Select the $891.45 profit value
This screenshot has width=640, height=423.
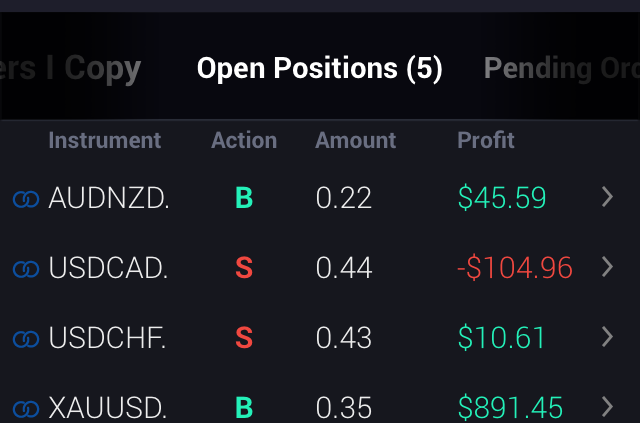pos(510,407)
